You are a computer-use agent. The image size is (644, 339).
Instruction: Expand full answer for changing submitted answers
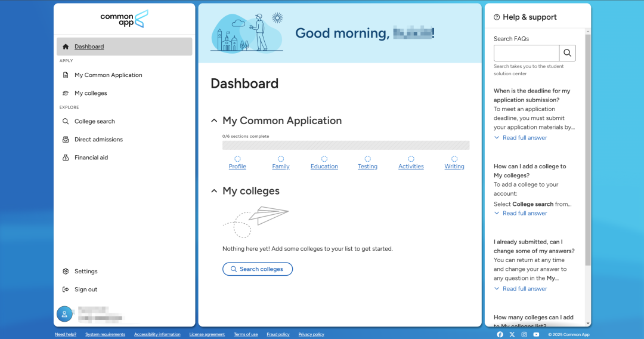[521, 289]
